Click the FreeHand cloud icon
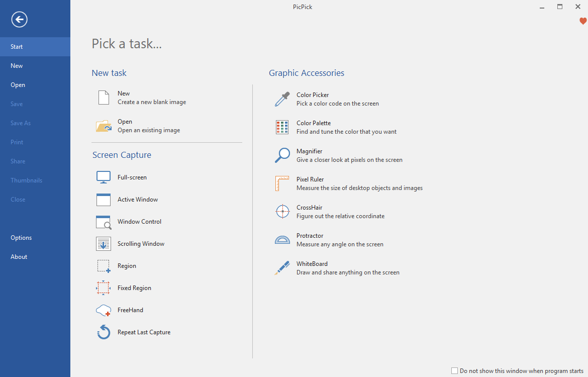Screen dimensions: 588x377 pos(104,310)
